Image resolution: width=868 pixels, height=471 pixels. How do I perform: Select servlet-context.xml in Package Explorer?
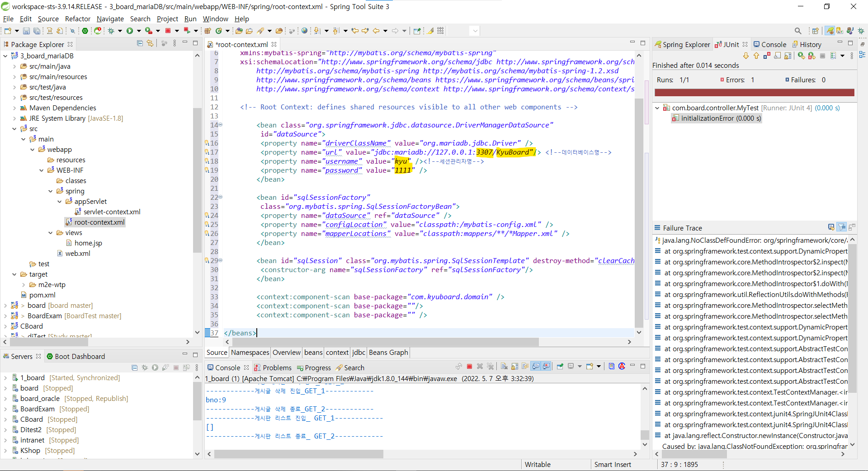point(108,212)
